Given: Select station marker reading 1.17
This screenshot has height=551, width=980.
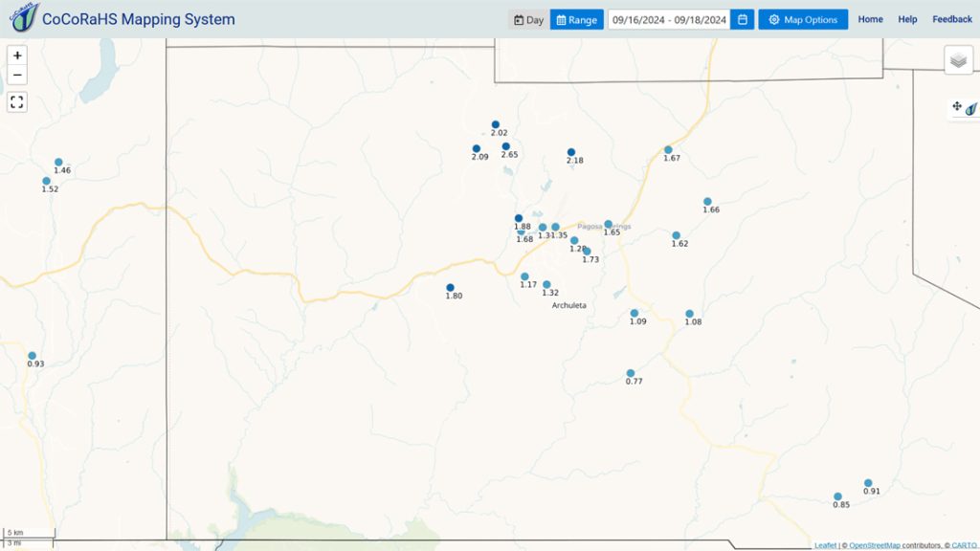Looking at the screenshot, I should point(524,276).
